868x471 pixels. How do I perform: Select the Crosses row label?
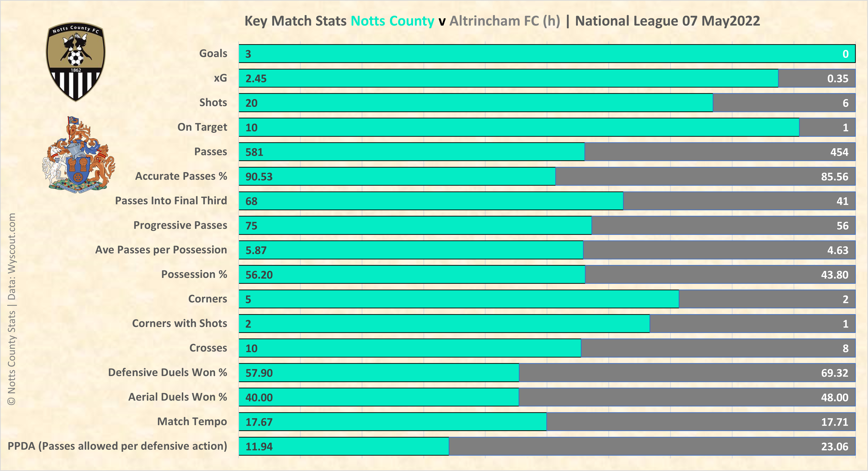[x=208, y=348]
